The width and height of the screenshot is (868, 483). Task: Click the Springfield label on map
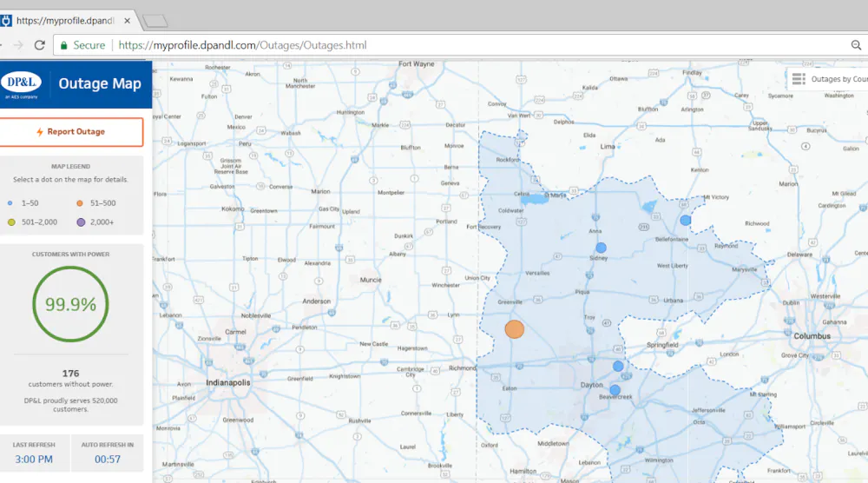coord(662,345)
